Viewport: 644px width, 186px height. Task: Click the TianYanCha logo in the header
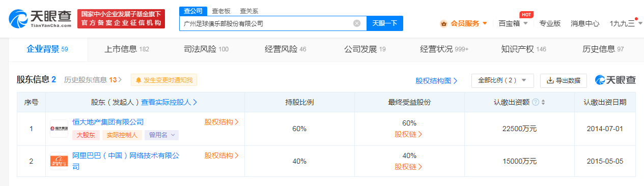40,18
